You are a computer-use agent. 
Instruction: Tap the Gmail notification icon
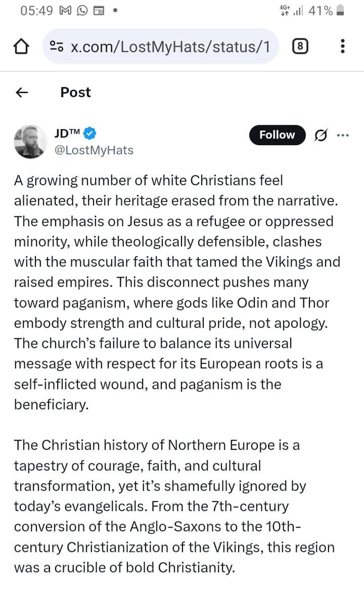[66, 11]
